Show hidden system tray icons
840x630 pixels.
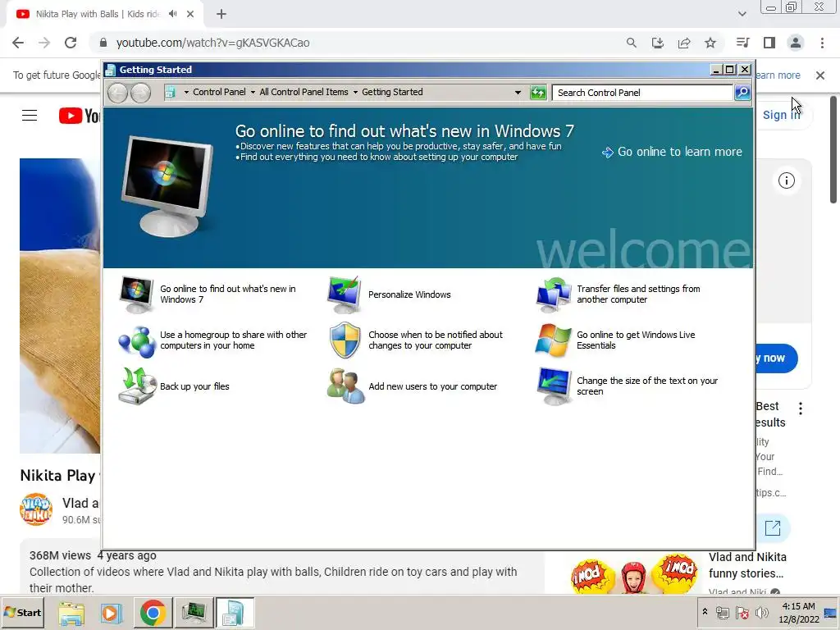[705, 612]
